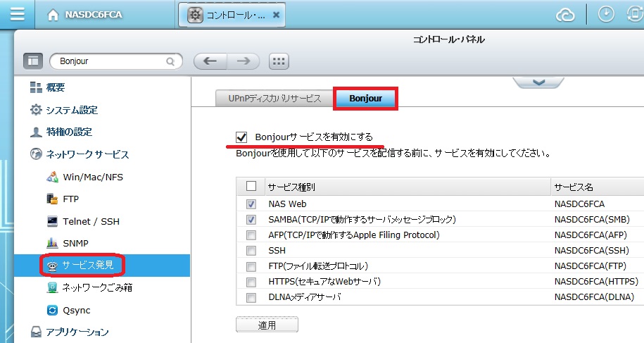Open cloud service icon in top bar
644x343 pixels.
coord(565,15)
